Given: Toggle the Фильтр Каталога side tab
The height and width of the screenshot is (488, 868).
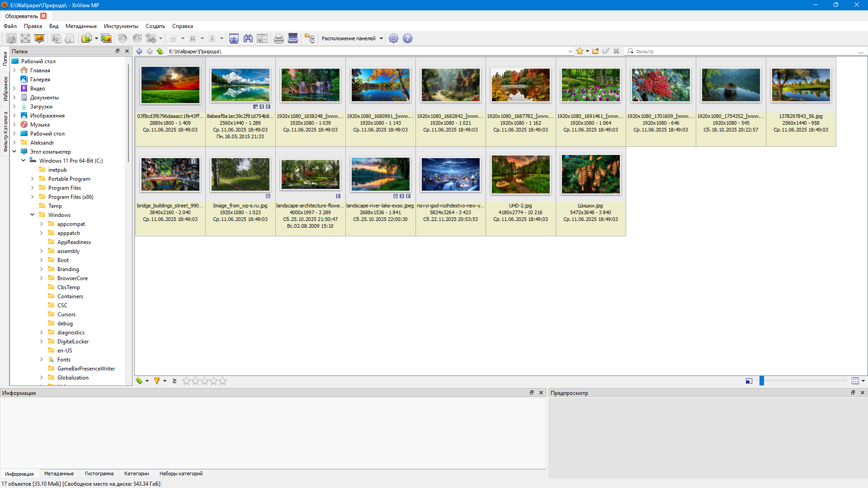Looking at the screenshot, I should [5, 131].
